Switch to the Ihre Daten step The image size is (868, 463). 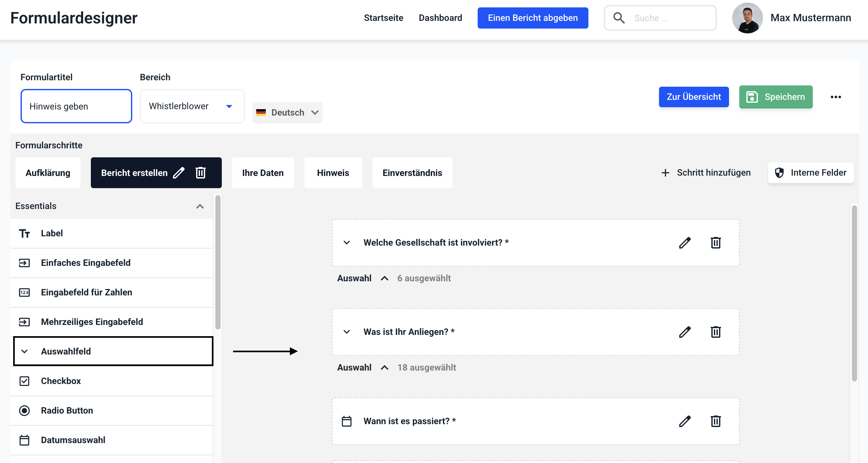tap(263, 173)
